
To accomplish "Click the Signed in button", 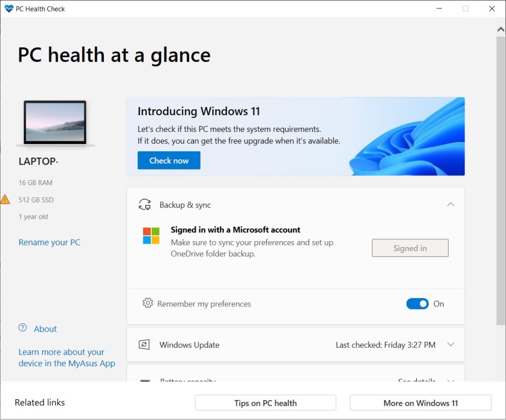I will [410, 248].
